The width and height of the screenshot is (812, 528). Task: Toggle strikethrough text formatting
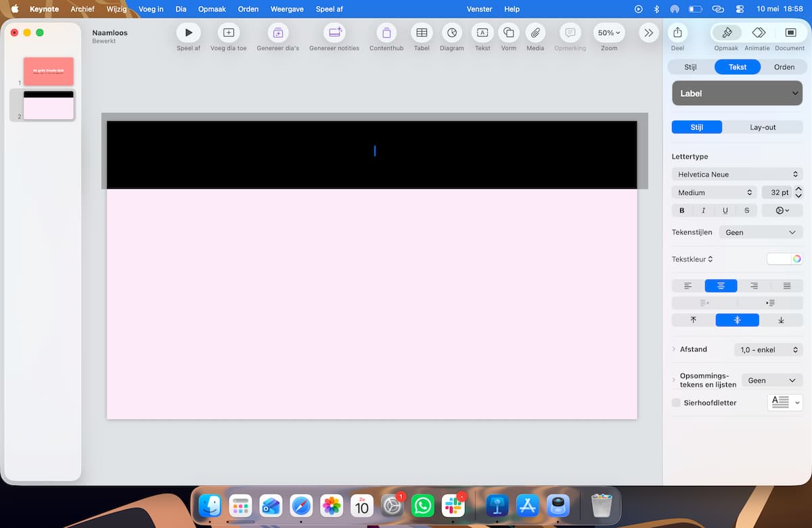(x=747, y=211)
